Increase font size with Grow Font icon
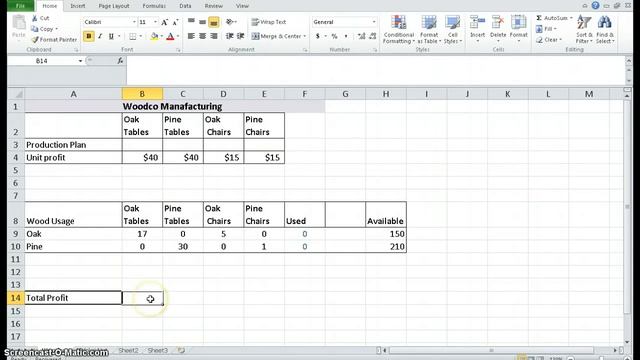Screen dimensions: 640x360 click(x=164, y=22)
